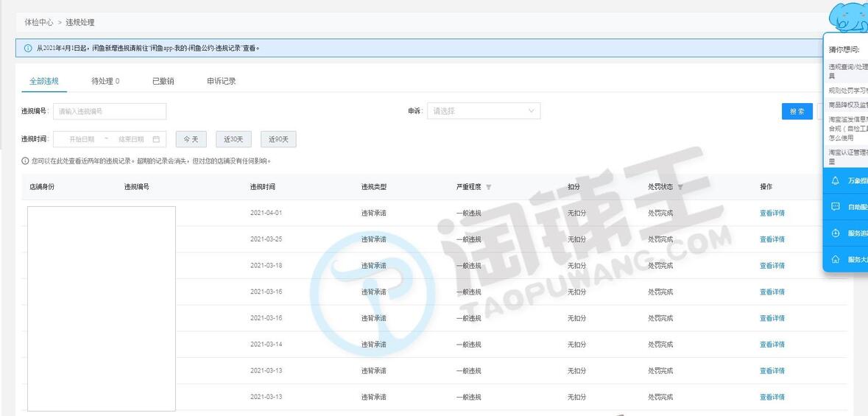
Task: Click the service hall home icon
Action: (835, 259)
